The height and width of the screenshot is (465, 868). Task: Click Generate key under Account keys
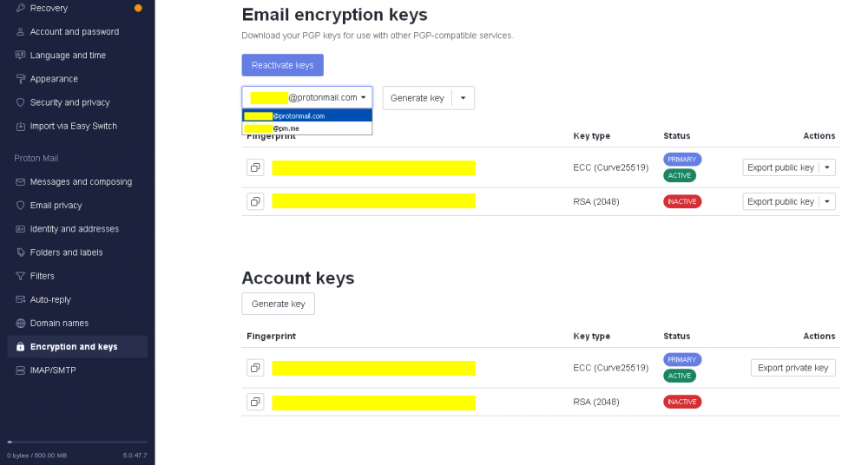(x=278, y=304)
